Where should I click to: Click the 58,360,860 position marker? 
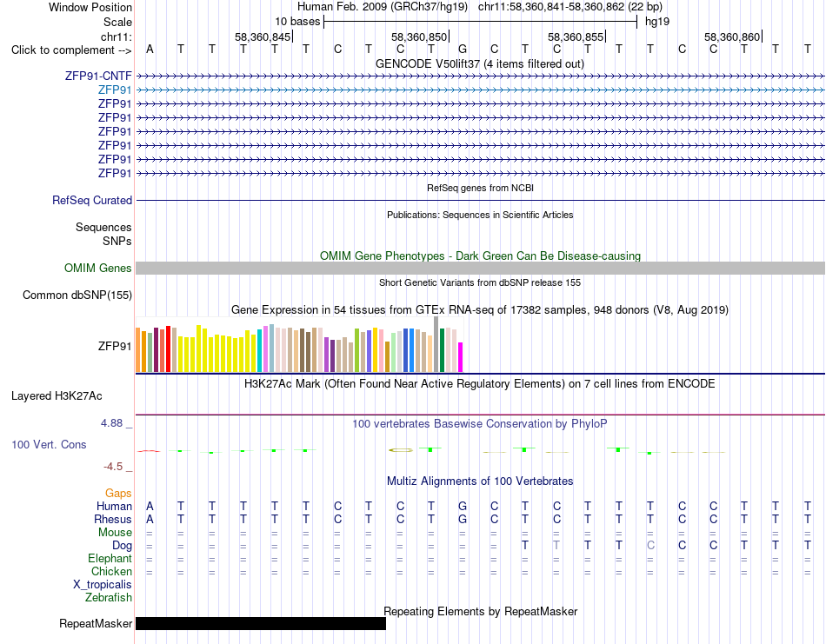point(732,37)
